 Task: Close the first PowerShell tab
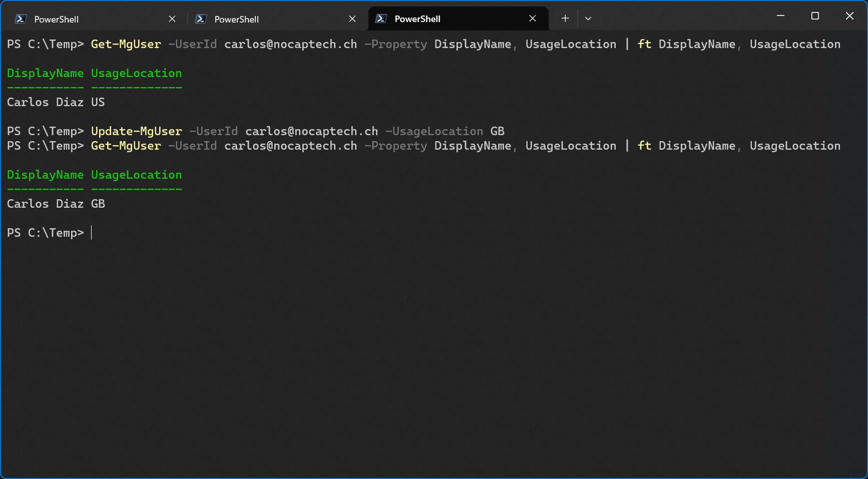(172, 19)
